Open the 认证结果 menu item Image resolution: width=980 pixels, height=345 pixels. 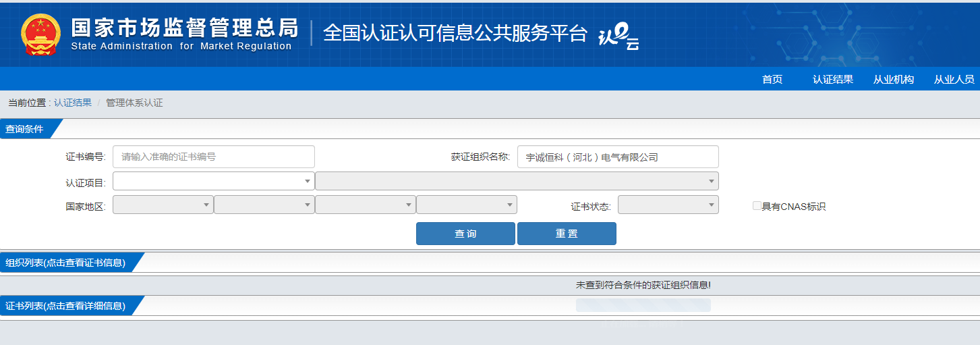(x=833, y=79)
